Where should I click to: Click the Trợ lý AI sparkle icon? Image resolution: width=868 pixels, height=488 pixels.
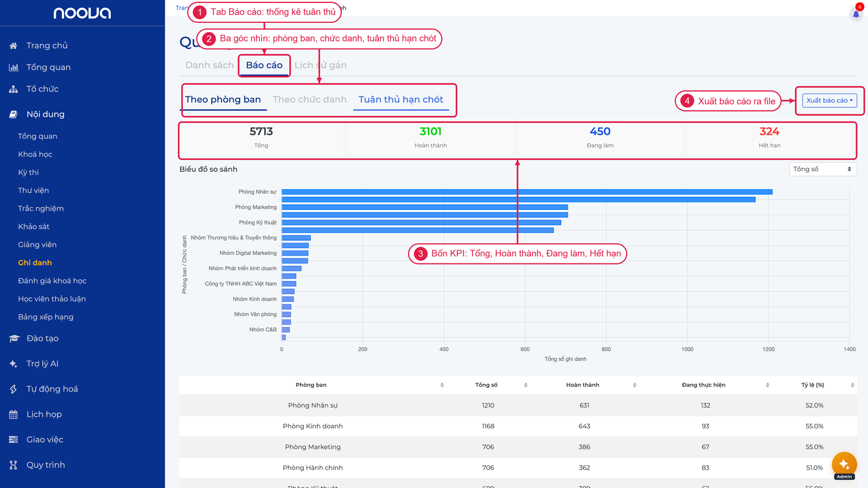pyautogui.click(x=14, y=364)
